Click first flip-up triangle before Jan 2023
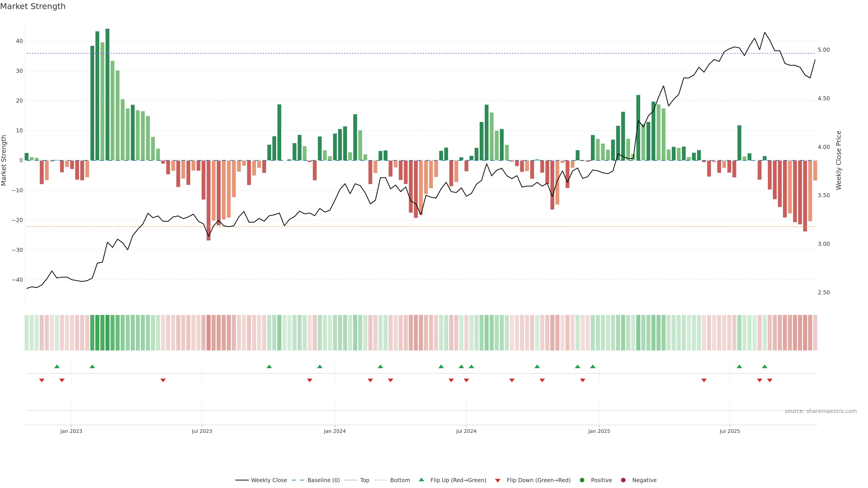Screen dimensions: 868x488 57,366
